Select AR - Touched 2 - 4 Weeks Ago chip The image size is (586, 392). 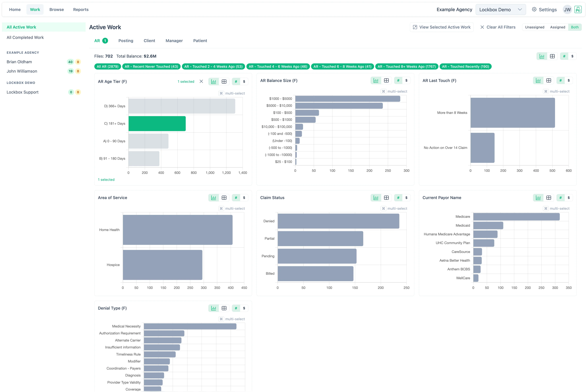tap(213, 66)
